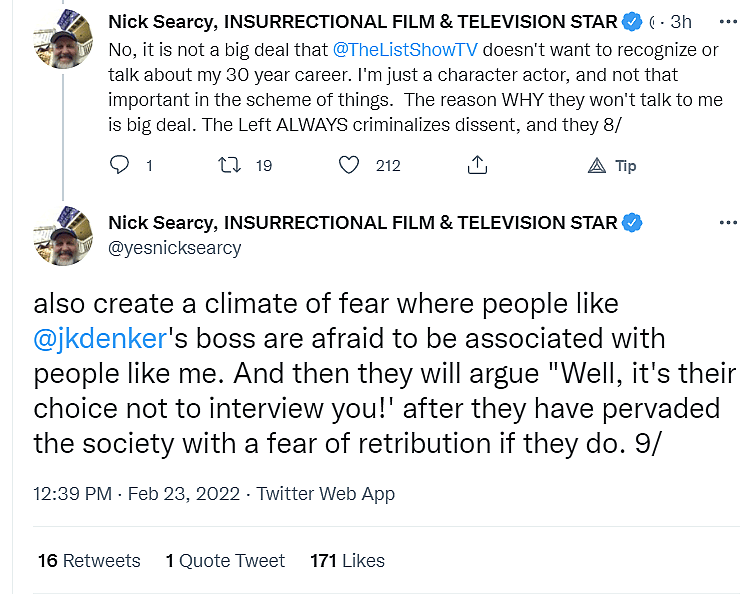Click the verified badge in the top tweet header
The height and width of the screenshot is (594, 756).
pos(632,21)
